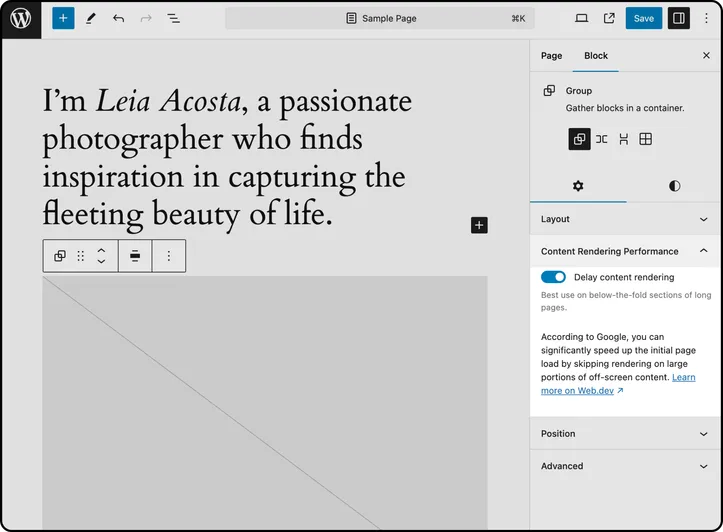Screen dimensions: 723x532
Task: Open the Styles half-circle tab icon
Action: (674, 186)
